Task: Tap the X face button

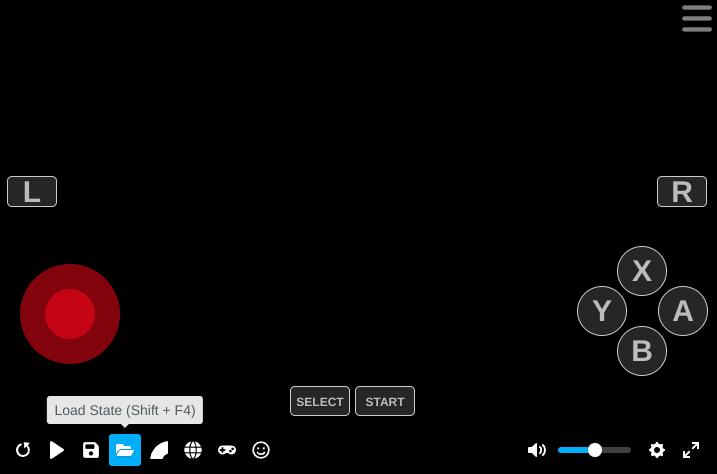Action: click(x=642, y=271)
